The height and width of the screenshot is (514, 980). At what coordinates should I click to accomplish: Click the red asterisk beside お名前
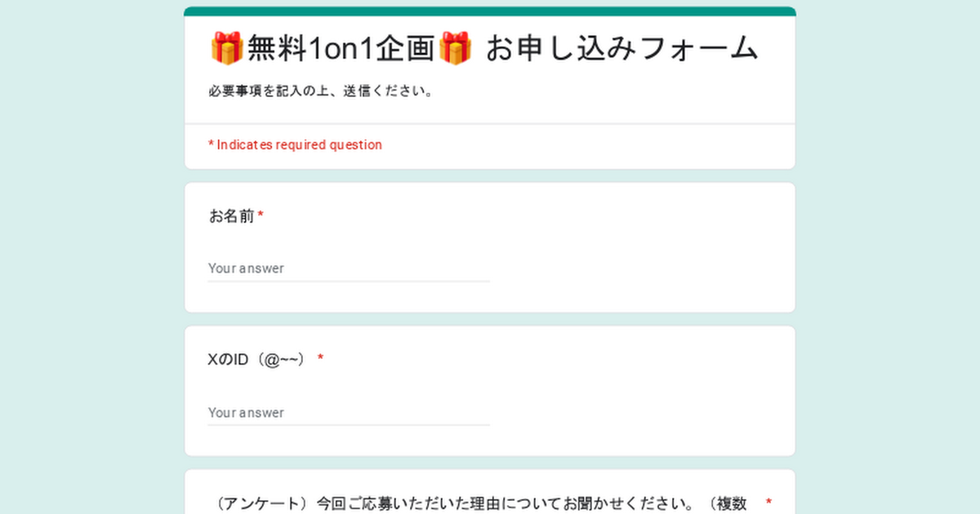click(261, 216)
